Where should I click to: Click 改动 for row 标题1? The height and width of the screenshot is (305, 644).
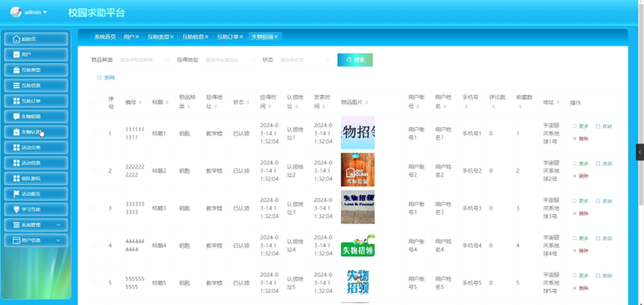tap(604, 126)
